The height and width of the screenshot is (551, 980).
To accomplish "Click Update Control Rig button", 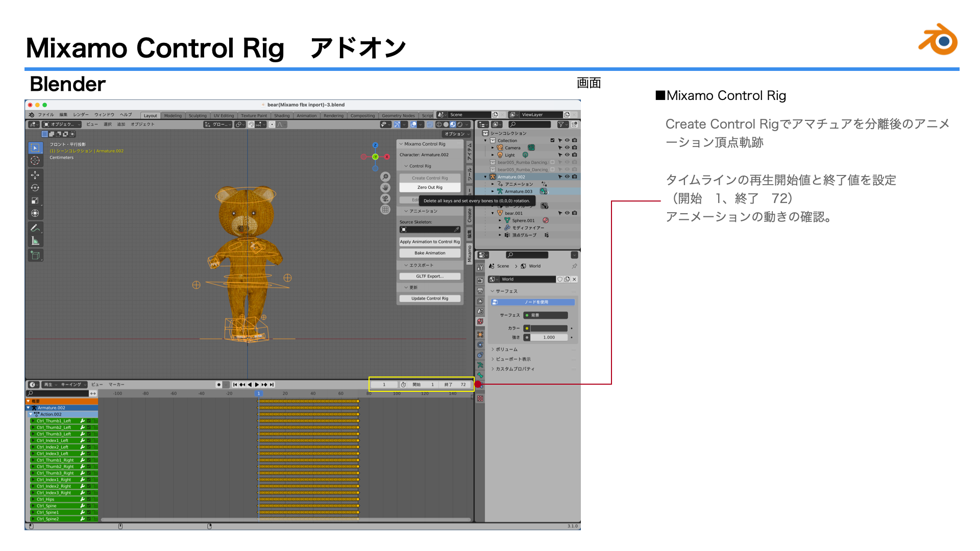I will (430, 298).
